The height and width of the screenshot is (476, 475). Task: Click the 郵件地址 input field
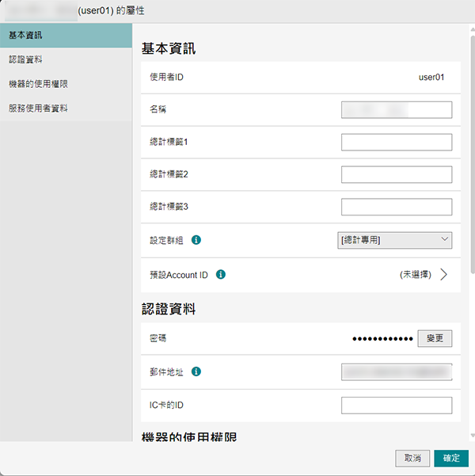396,371
